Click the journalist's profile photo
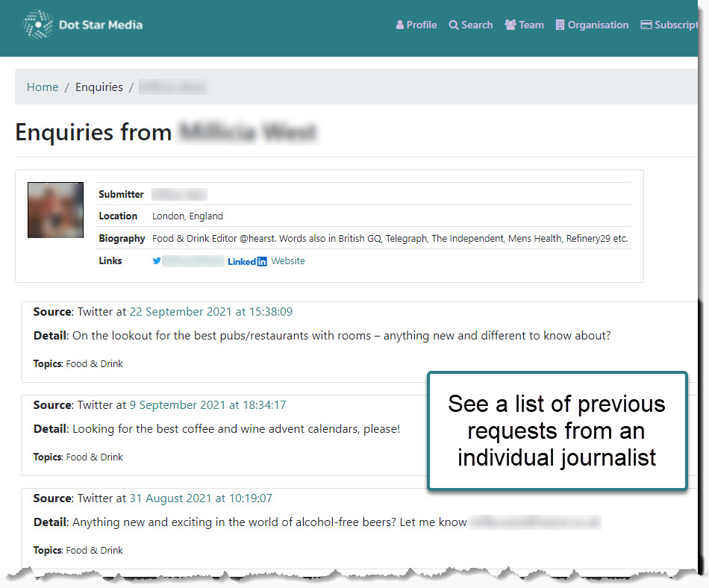Image resolution: width=709 pixels, height=588 pixels. tap(56, 210)
